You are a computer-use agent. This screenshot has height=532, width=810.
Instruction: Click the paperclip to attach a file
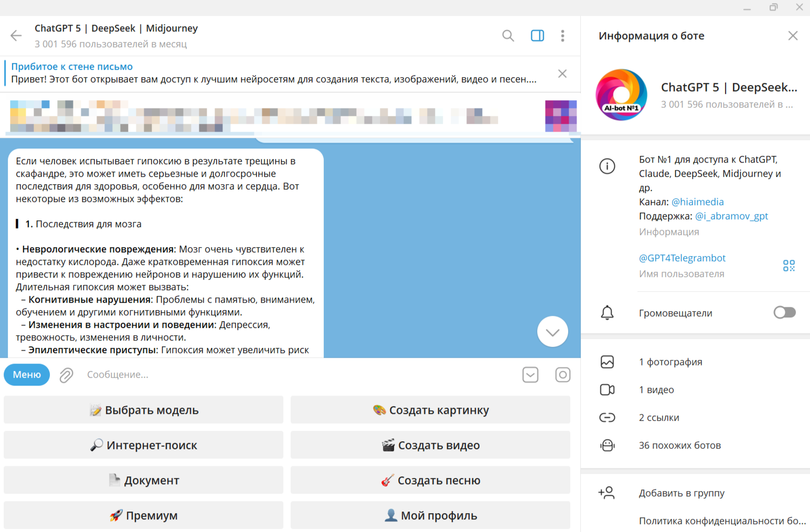coord(66,375)
